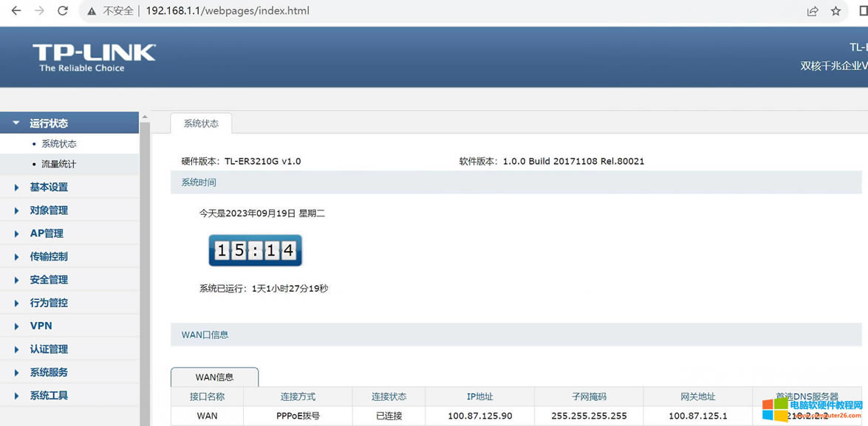Click the WAN interface name cell
Viewport: 868px width, 426px height.
pyautogui.click(x=207, y=416)
